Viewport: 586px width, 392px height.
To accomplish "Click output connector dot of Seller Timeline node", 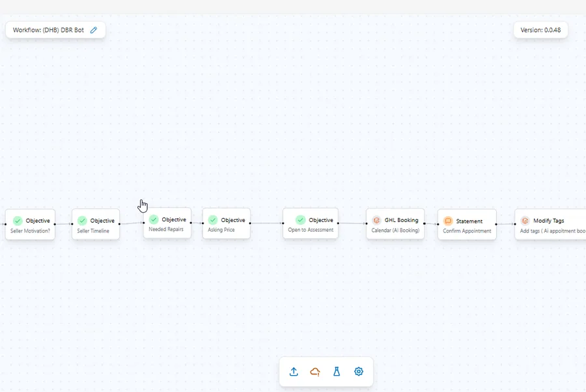I will click(x=120, y=224).
